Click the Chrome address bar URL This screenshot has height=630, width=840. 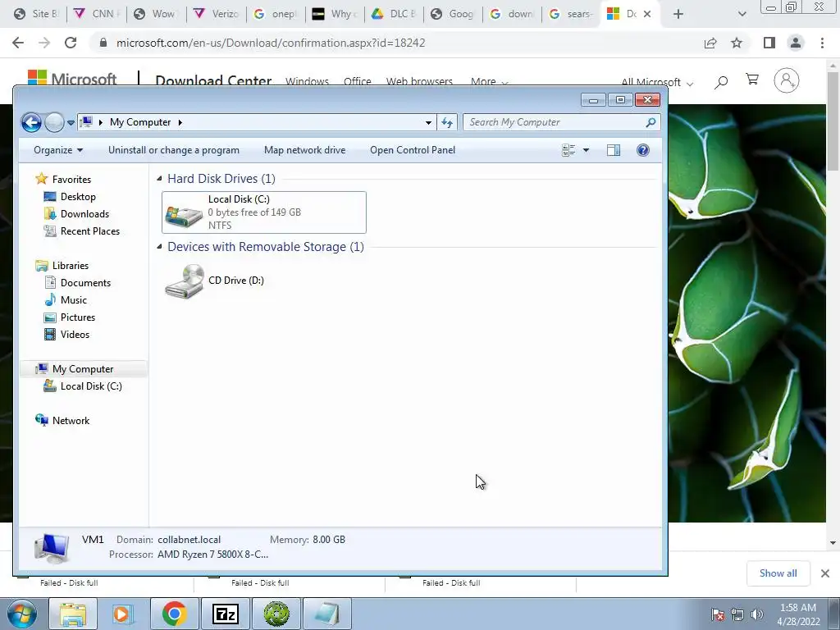click(x=271, y=43)
